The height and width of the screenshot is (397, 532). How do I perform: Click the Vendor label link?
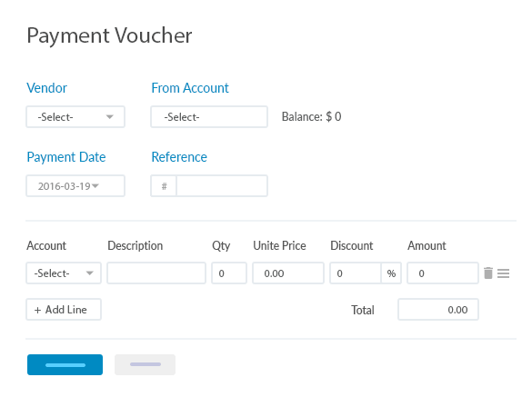coord(46,88)
